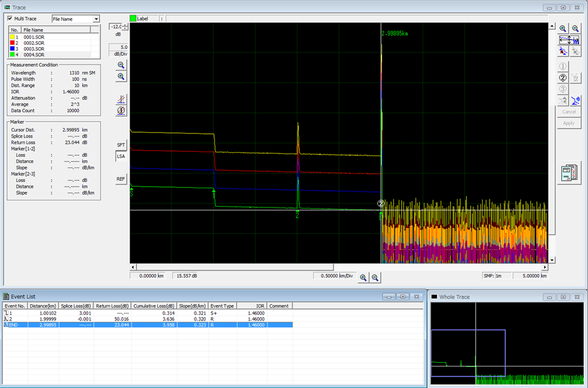Screen dimensions: 588x388
Task: Click the crossed-out circle marker icon
Action: point(121,111)
